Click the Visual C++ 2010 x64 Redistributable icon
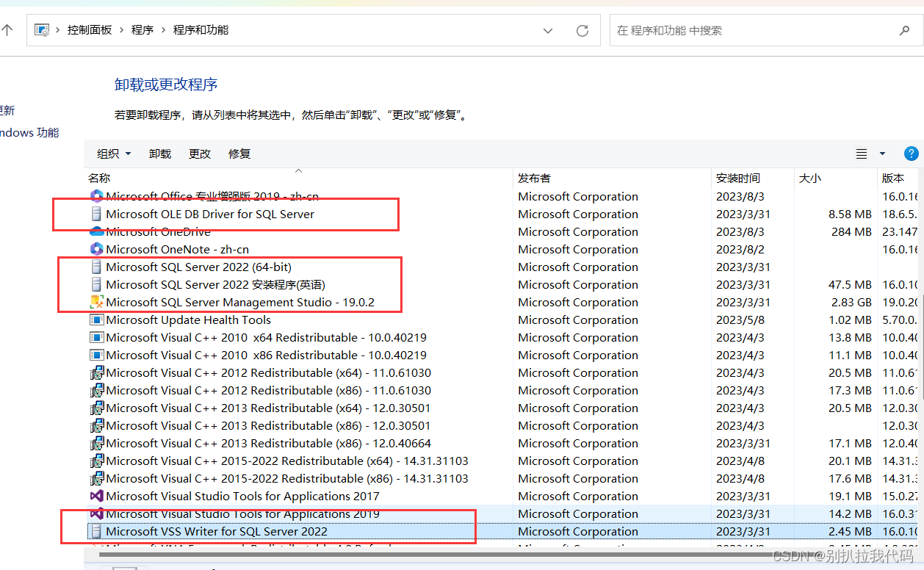 [x=96, y=337]
